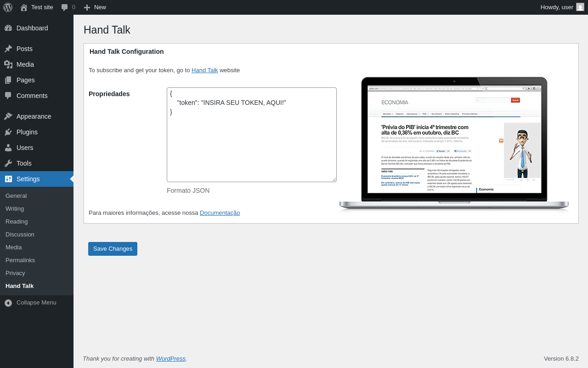Screen dimensions: 588x368
Task: Click the textarea resize handle corner
Action: [334, 179]
